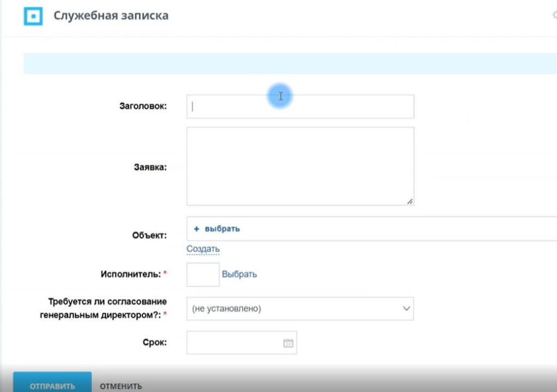Image resolution: width=557 pixels, height=392 pixels.
Task: Click the blue highlighted bar above the form
Action: [288, 64]
